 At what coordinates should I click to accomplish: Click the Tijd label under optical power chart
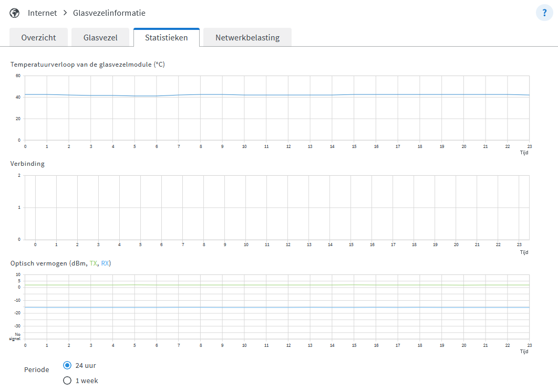(x=524, y=351)
